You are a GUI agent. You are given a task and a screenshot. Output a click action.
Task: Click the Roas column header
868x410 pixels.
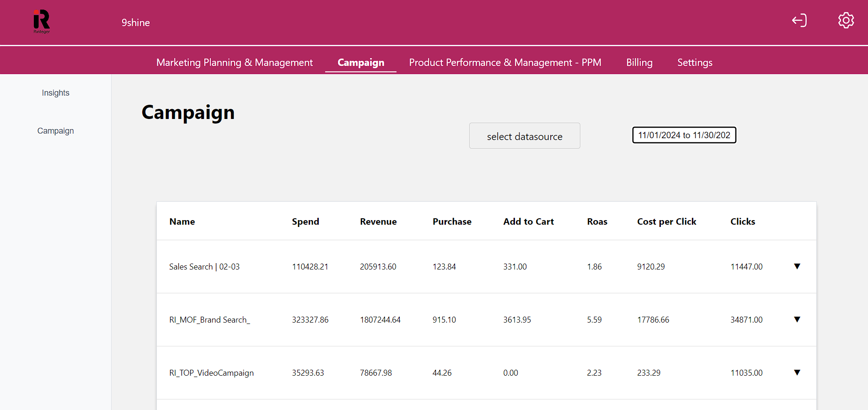click(x=597, y=221)
